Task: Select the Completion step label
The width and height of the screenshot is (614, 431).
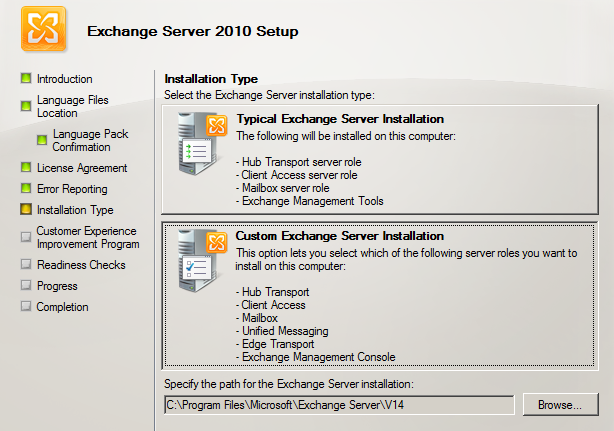Action: pos(62,307)
